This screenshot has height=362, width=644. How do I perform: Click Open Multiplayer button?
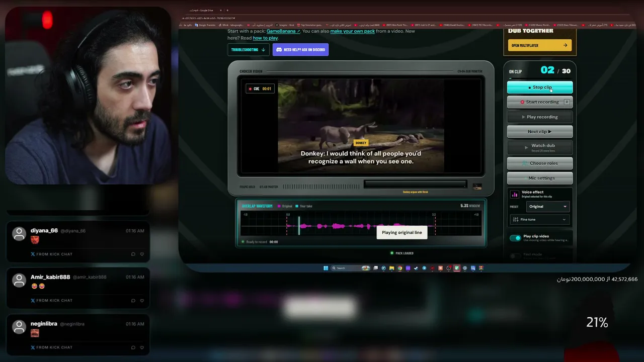[x=540, y=45]
